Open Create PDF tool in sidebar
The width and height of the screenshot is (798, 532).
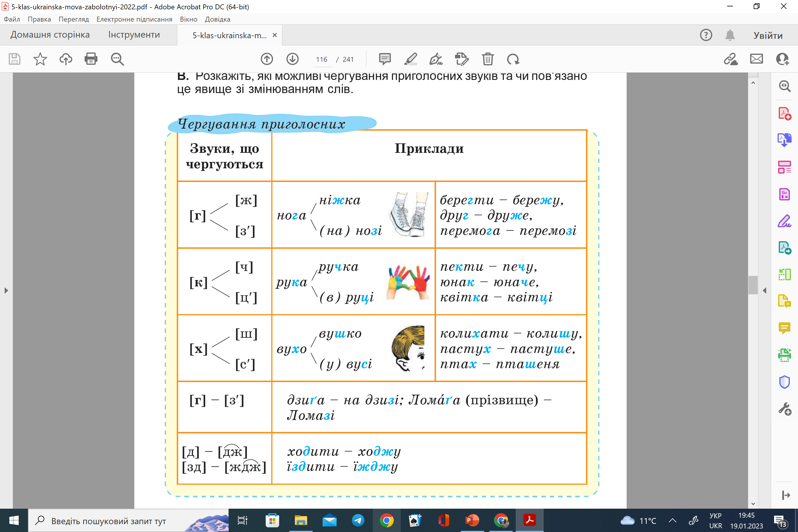coord(784,113)
